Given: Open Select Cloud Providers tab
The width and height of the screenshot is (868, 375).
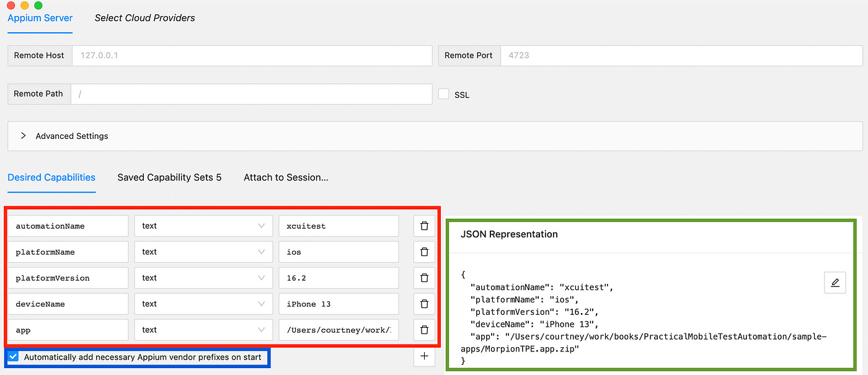Looking at the screenshot, I should click(x=144, y=18).
